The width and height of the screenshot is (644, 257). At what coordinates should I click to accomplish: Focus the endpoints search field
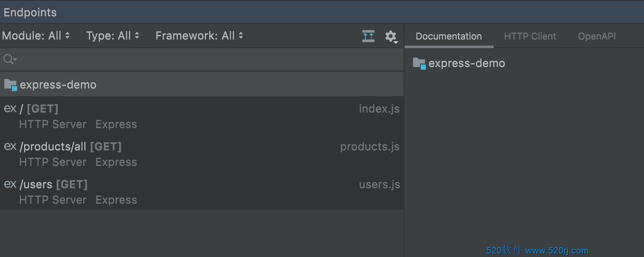(202, 59)
